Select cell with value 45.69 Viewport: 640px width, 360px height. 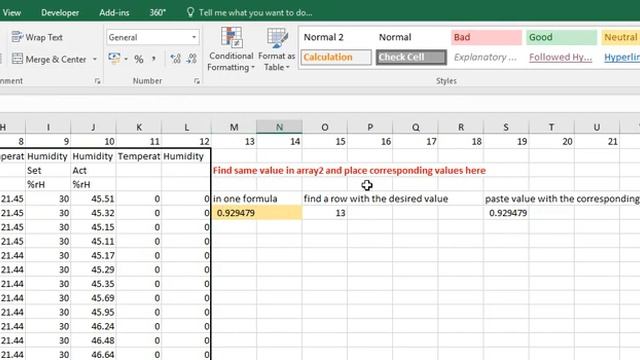[93, 298]
